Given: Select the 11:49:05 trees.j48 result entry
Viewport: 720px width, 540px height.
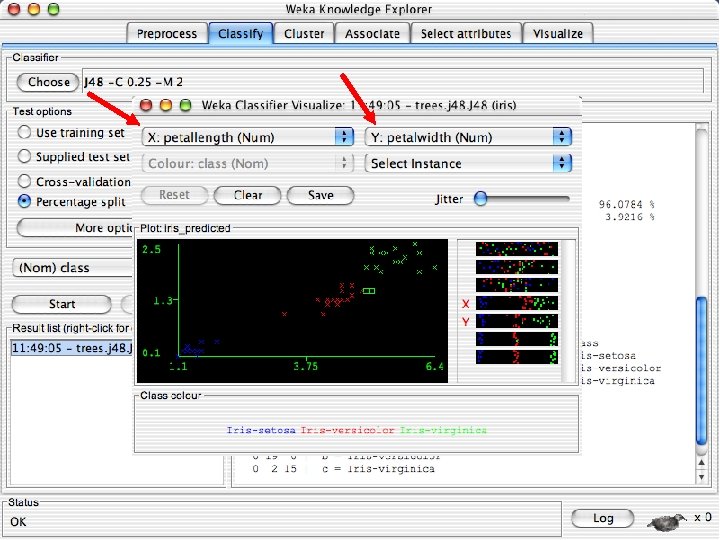Looking at the screenshot, I should pos(71,348).
